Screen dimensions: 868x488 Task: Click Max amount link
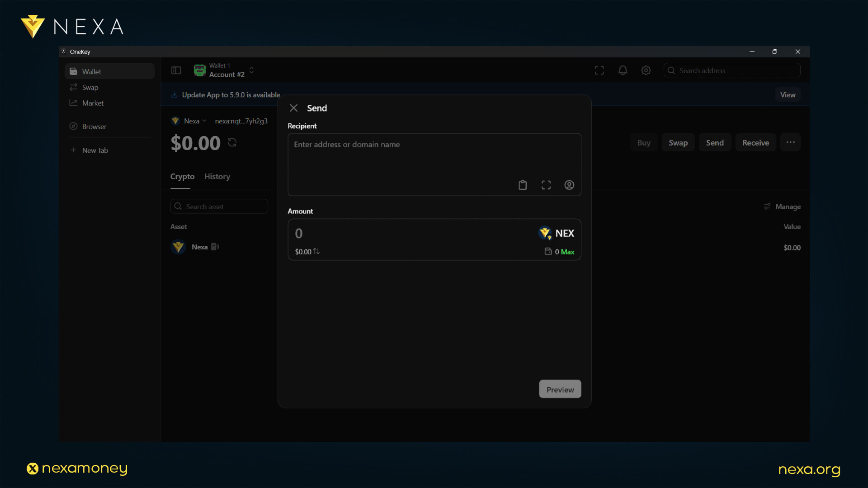pyautogui.click(x=567, y=252)
